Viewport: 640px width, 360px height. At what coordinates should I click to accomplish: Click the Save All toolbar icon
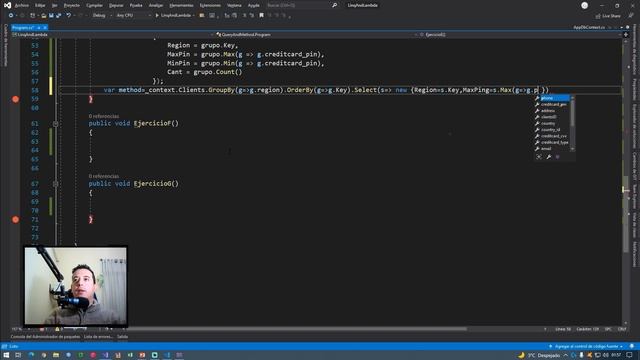[x=58, y=16]
